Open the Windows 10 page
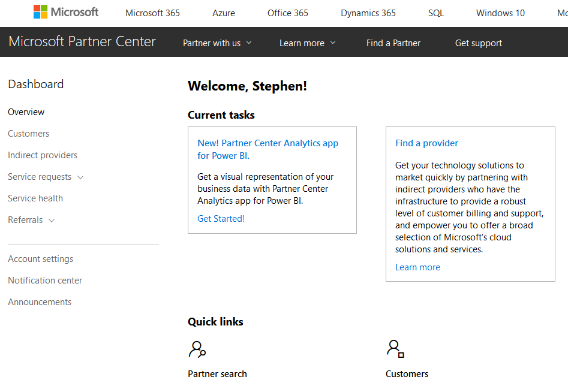The width and height of the screenshot is (568, 392). 500,13
